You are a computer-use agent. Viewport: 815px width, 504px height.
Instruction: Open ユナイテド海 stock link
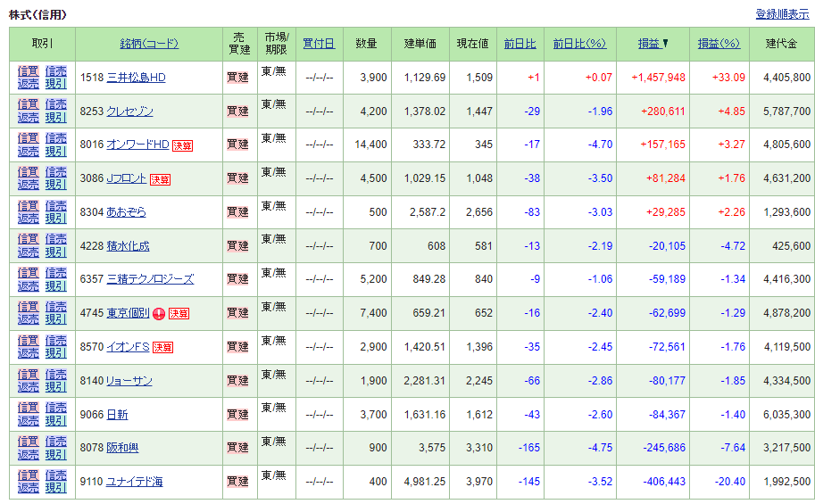coord(135,482)
